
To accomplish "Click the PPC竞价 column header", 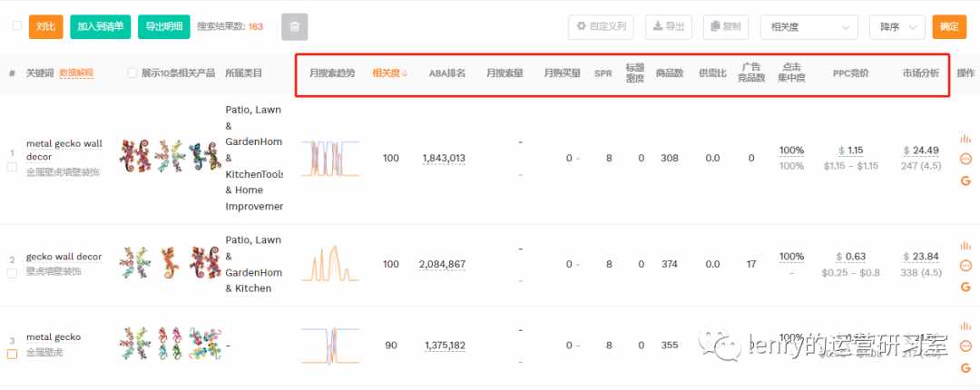I will (x=850, y=73).
